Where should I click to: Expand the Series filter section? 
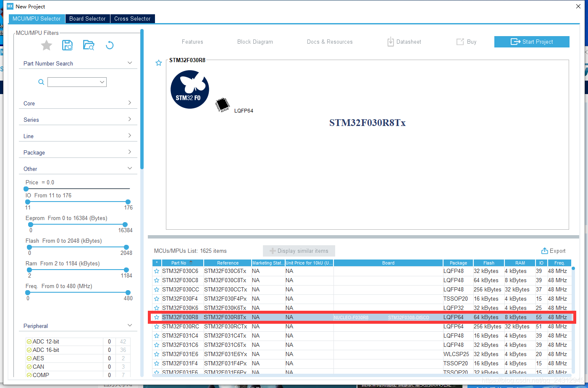pyautogui.click(x=130, y=119)
